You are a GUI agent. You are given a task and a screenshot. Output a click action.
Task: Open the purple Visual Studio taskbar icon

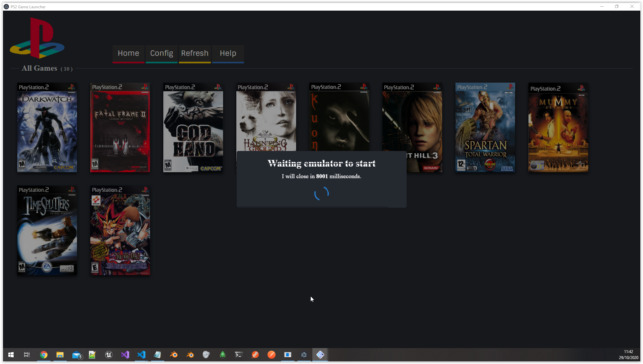pyautogui.click(x=125, y=355)
